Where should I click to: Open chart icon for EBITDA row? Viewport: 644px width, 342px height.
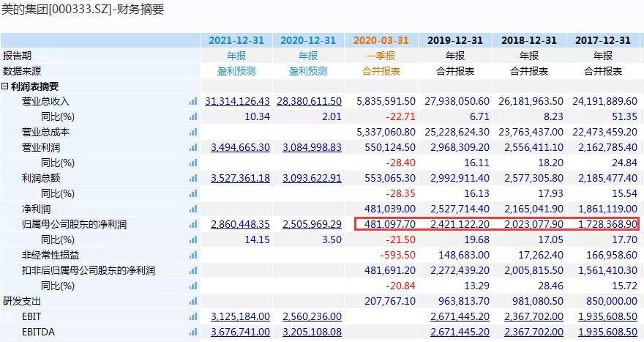tap(193, 332)
